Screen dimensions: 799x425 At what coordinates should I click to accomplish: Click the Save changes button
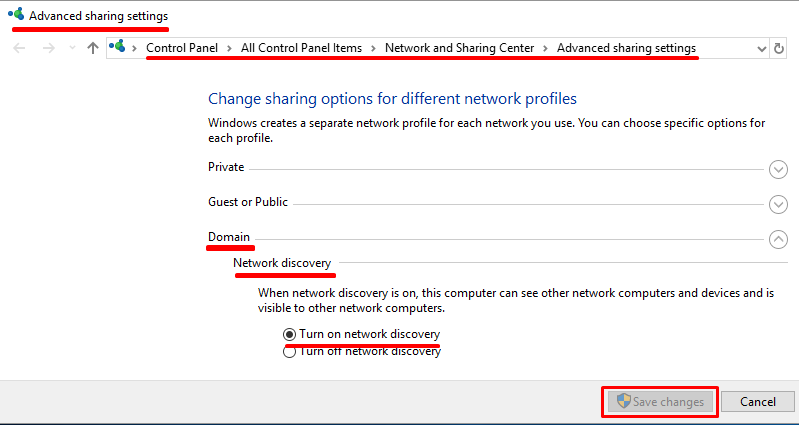pos(659,402)
